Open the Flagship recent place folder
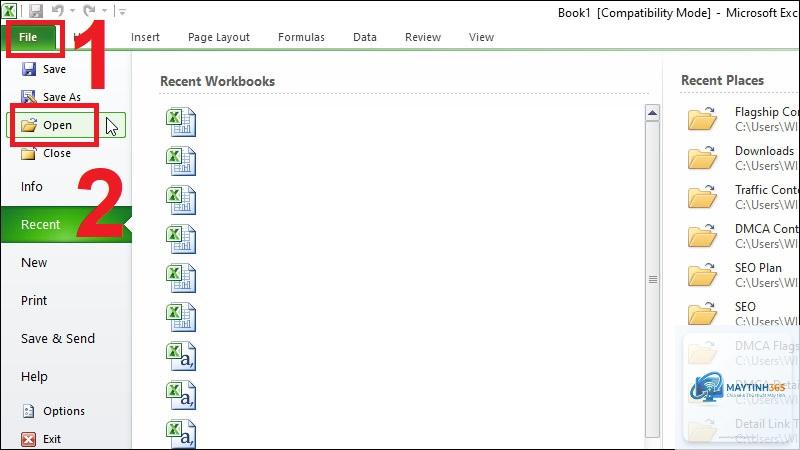The image size is (800, 450). (702, 119)
